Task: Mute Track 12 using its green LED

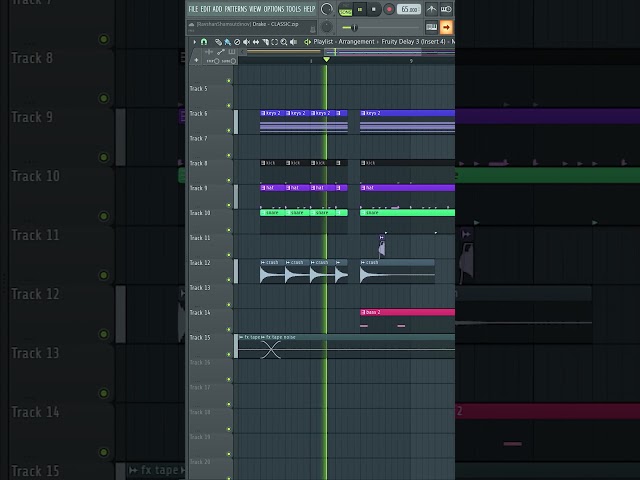Action: coord(229,280)
